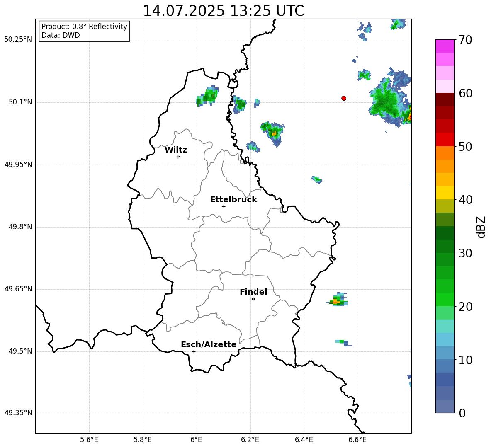Click the colorbar 50 tick label
Screen dimensions: 491x448
[465, 146]
